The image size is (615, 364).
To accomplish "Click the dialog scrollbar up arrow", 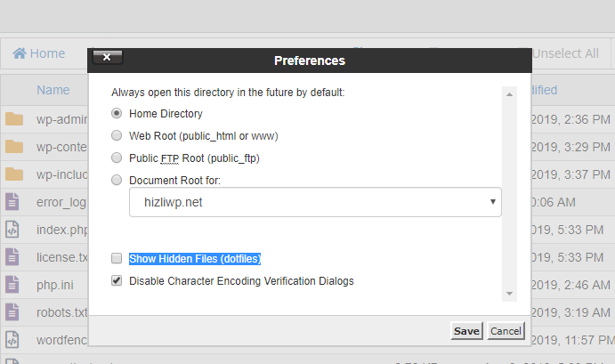I will 509,94.
